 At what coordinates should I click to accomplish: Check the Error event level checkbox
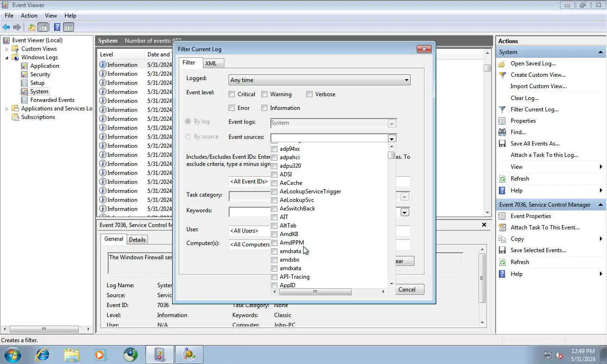point(232,108)
